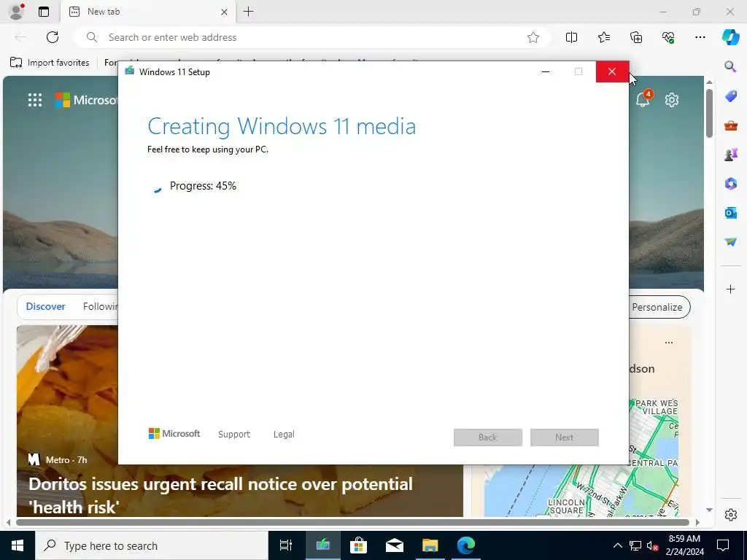The height and width of the screenshot is (560, 747).
Task: Open the Copilot sidebar
Action: coord(730,37)
